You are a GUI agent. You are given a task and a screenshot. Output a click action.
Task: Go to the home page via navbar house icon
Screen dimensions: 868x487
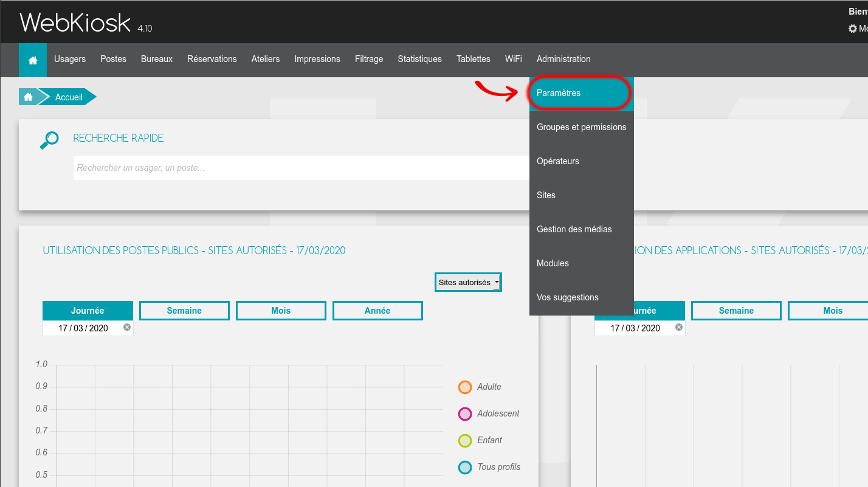33,60
